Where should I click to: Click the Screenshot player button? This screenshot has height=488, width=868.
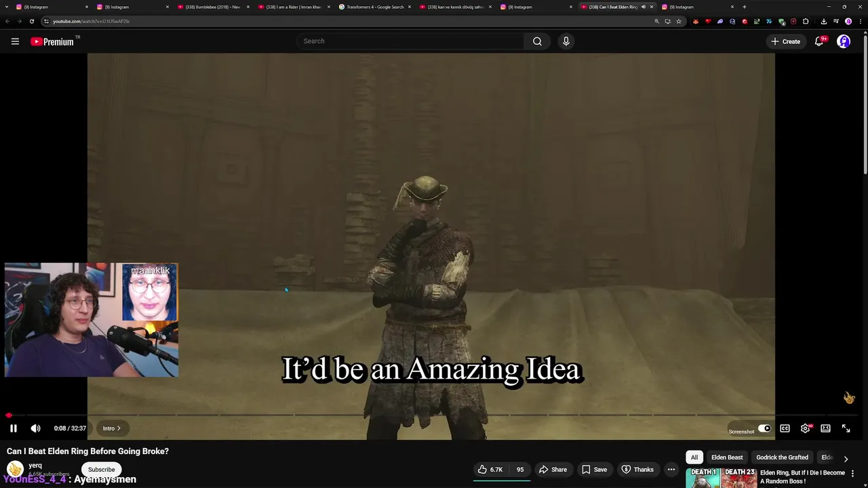[741, 431]
